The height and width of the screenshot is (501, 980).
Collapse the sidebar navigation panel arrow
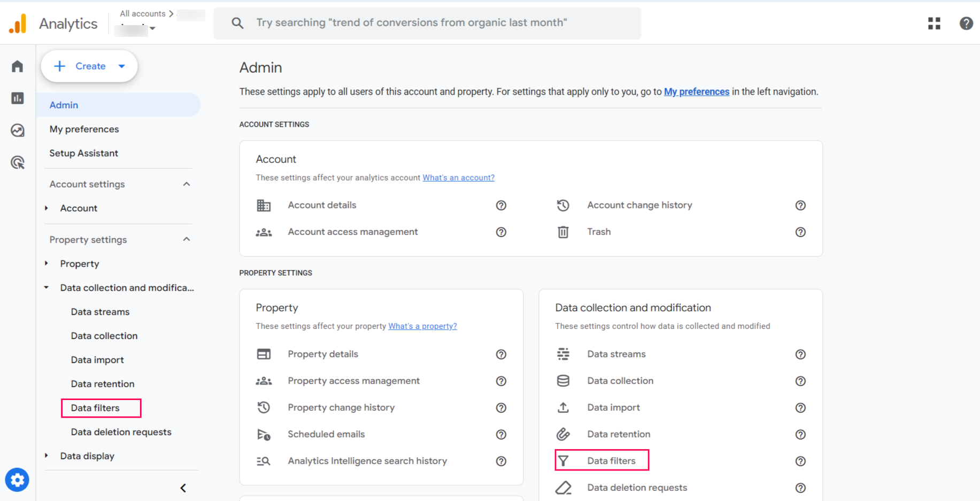coord(183,488)
